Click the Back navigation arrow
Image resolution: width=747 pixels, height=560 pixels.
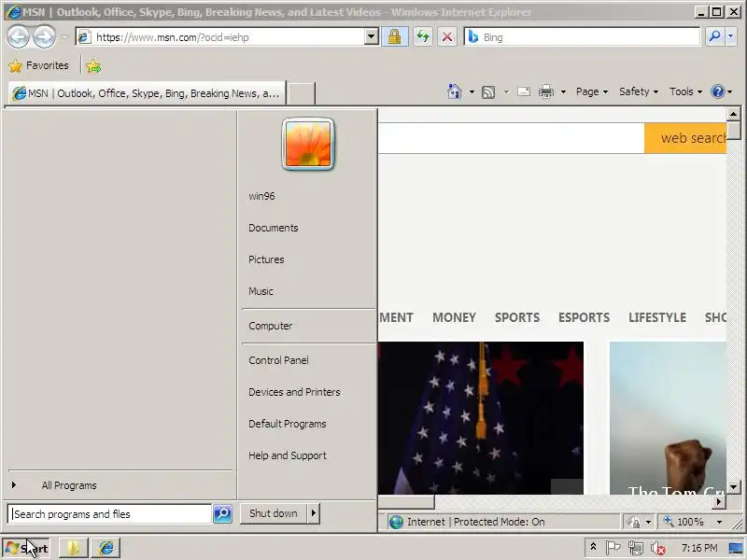point(18,36)
